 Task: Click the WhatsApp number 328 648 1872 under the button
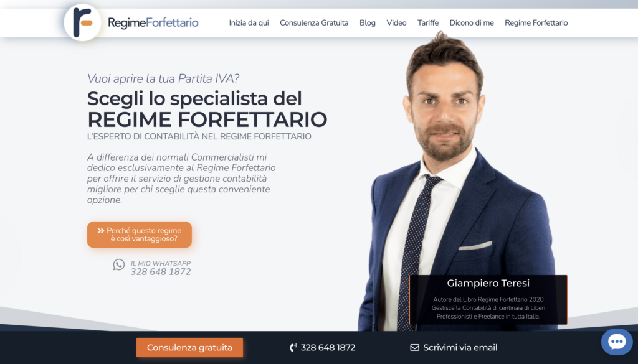(x=161, y=272)
